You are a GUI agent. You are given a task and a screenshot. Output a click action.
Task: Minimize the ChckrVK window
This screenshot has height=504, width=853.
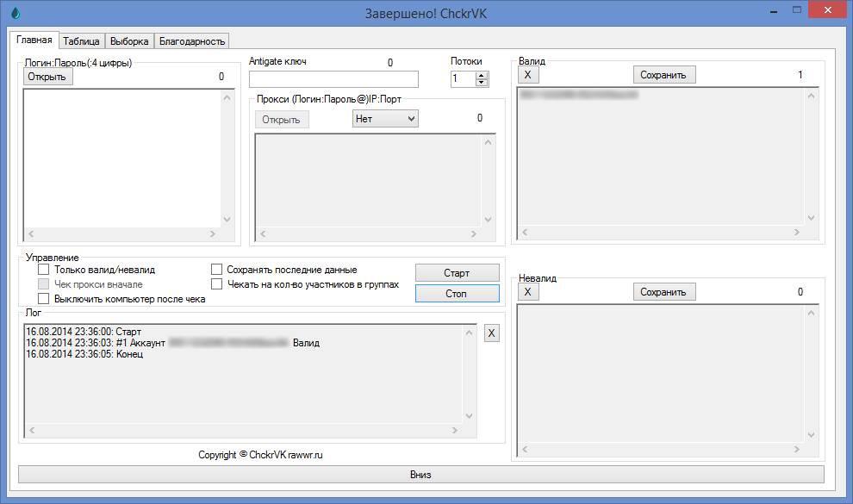pos(774,11)
